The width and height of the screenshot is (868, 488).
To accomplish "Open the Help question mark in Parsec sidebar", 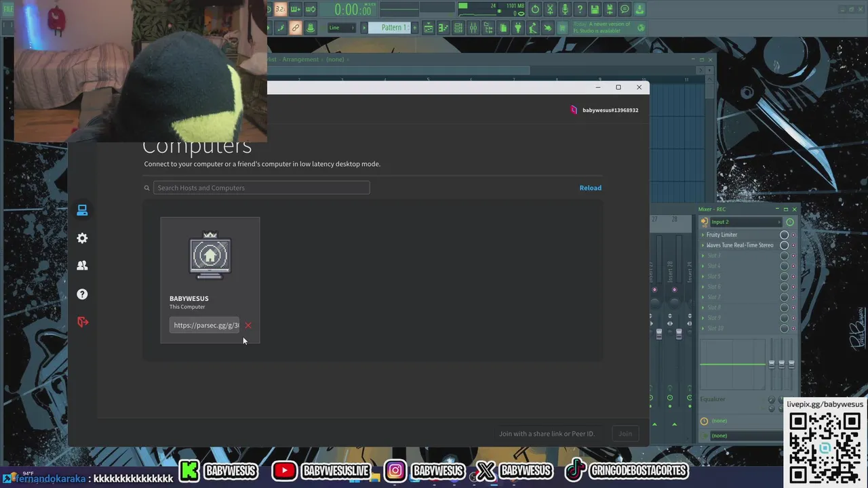I will click(82, 294).
